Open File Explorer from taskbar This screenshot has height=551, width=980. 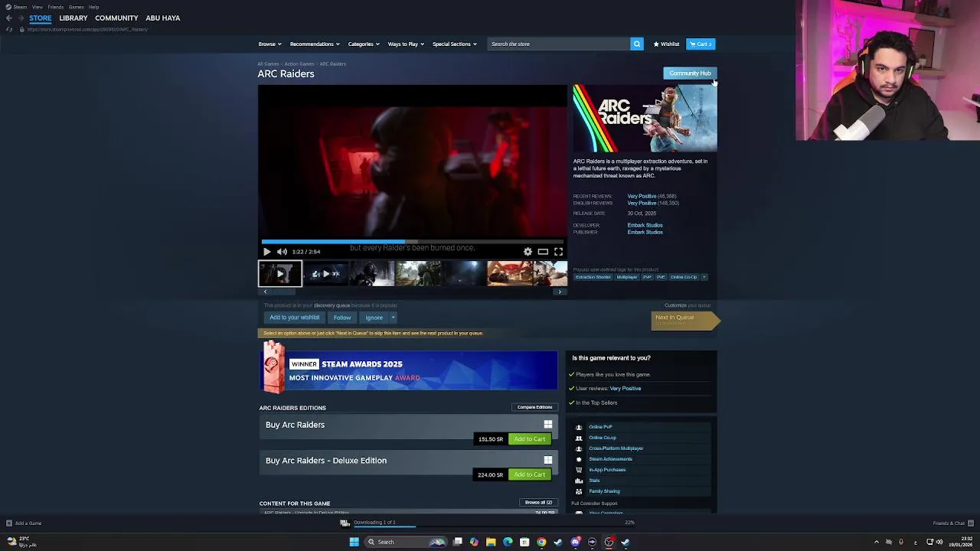point(491,542)
